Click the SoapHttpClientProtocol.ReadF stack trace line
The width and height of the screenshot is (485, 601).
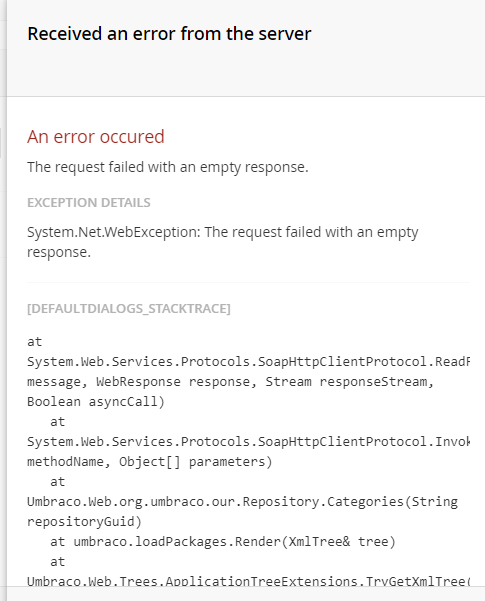pos(248,362)
